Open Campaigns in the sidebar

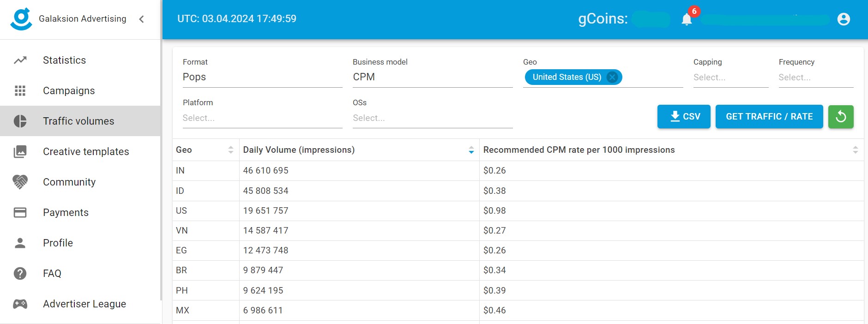coord(80,90)
